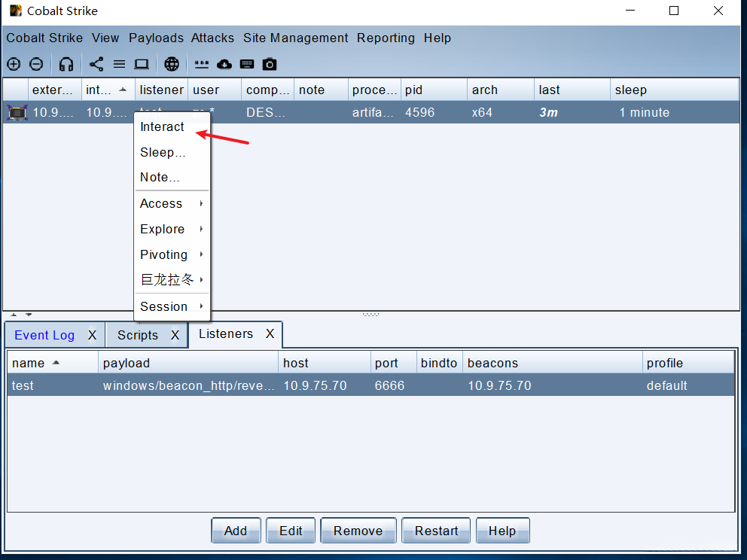Click the Edit listener button

[x=291, y=531]
